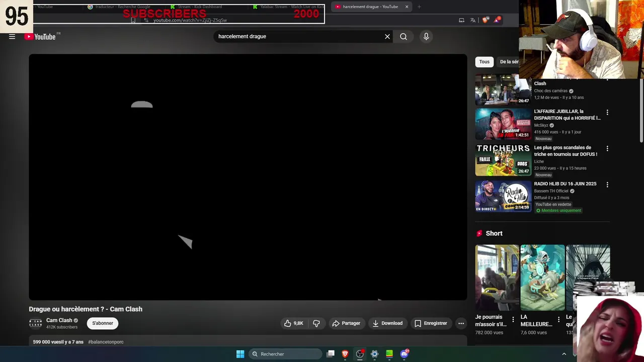This screenshot has width=644, height=362.
Task: Open the Windows Start menu
Action: coord(240,354)
